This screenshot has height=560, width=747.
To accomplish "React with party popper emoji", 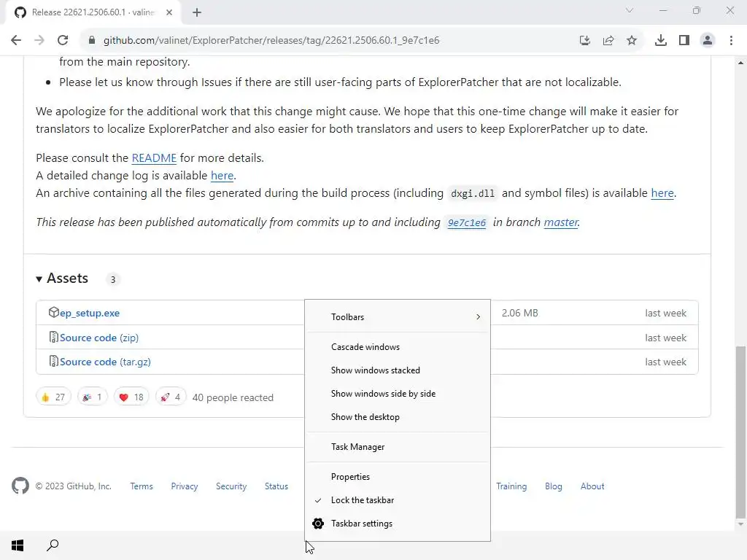I will click(x=93, y=397).
